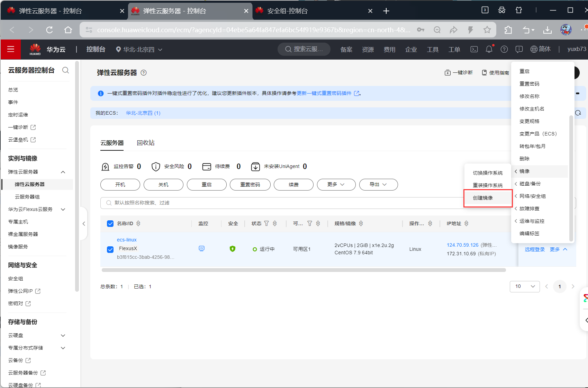Click the 关机 shutdown button
This screenshot has height=388, width=588.
click(x=163, y=185)
